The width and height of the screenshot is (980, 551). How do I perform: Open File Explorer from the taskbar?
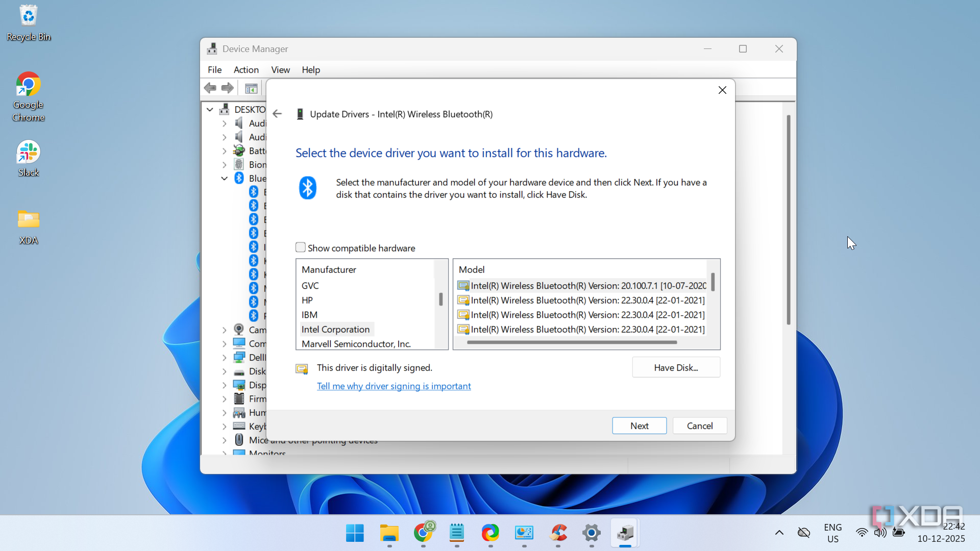pyautogui.click(x=389, y=533)
